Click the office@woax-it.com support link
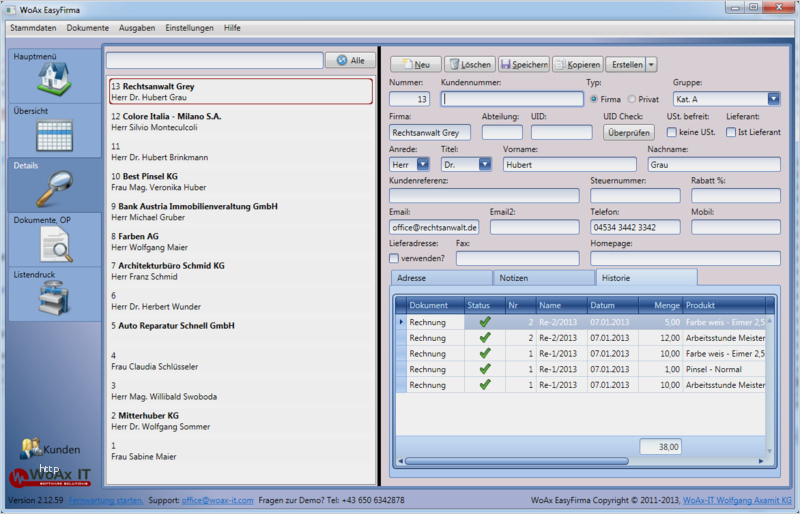The height and width of the screenshot is (514, 800). pos(217,500)
